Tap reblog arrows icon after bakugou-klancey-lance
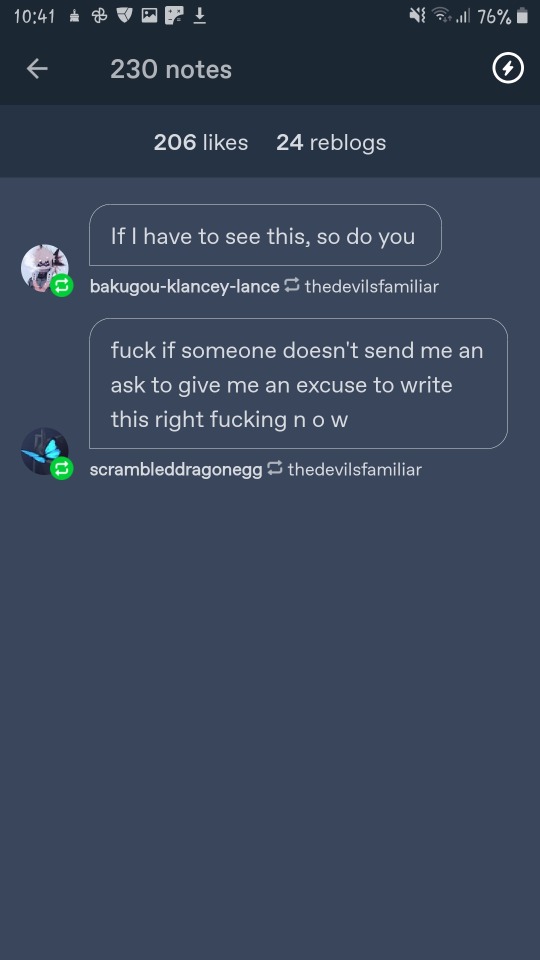Screen dimensions: 540x960 [292, 285]
